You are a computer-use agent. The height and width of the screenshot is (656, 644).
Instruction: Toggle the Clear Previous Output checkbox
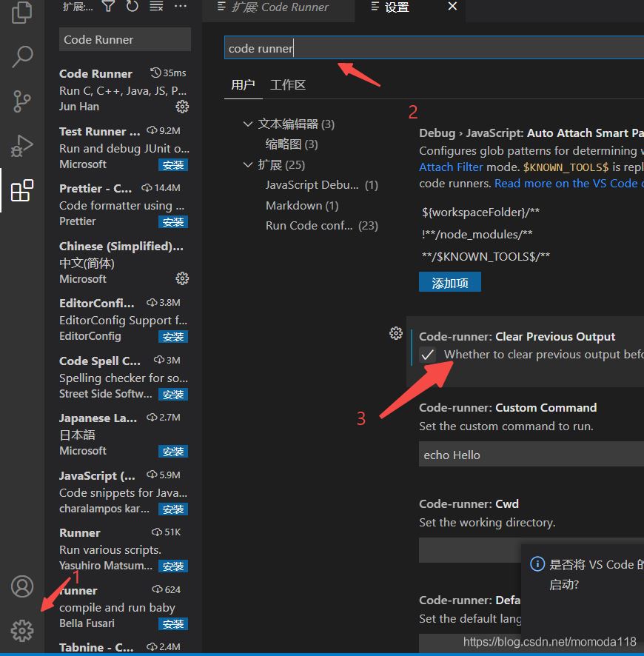pos(428,355)
